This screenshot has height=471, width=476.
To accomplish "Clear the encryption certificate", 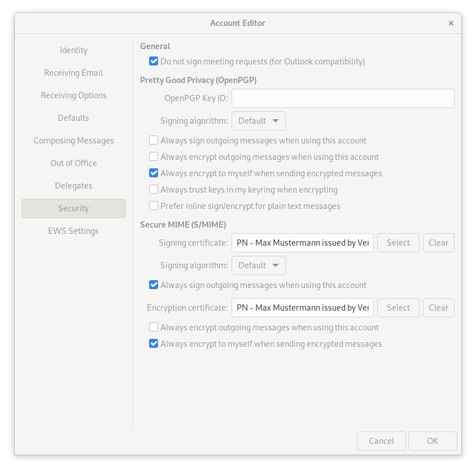I will [439, 307].
